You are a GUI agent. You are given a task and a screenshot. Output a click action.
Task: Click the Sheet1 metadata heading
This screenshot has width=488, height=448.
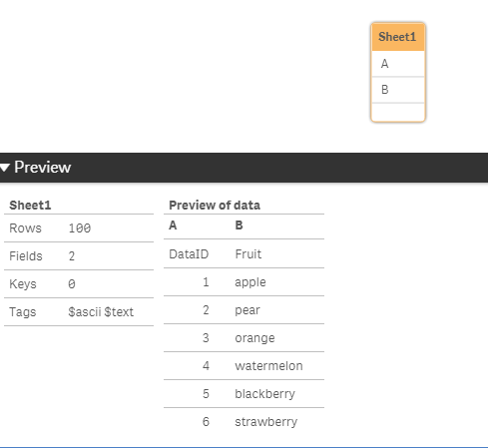[x=30, y=206]
